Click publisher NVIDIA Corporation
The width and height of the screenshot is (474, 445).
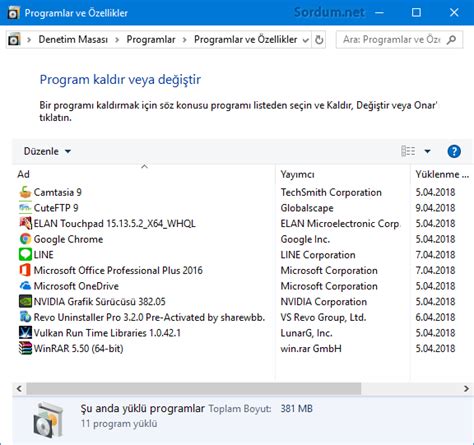pos(324,302)
